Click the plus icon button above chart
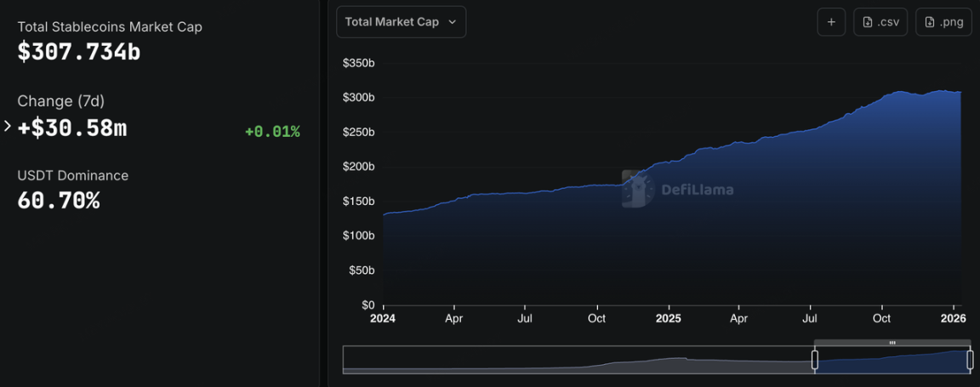Screen dimensions: 980x387 [831, 22]
